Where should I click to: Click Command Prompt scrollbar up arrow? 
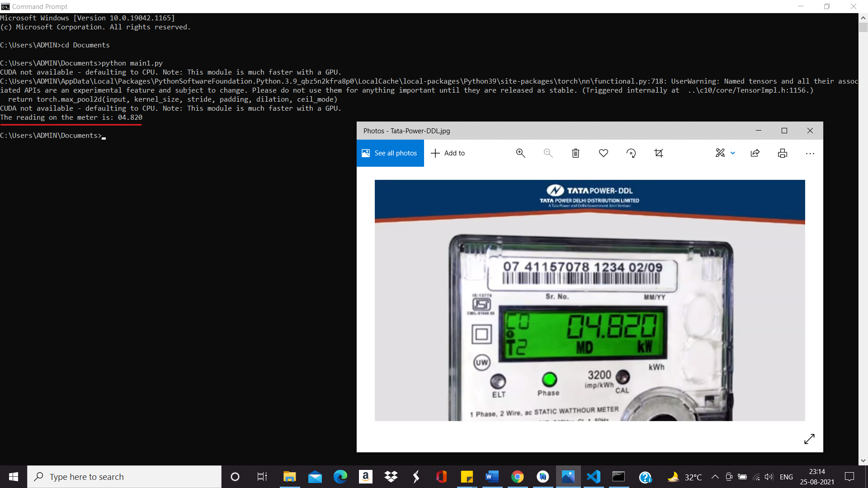(x=863, y=18)
